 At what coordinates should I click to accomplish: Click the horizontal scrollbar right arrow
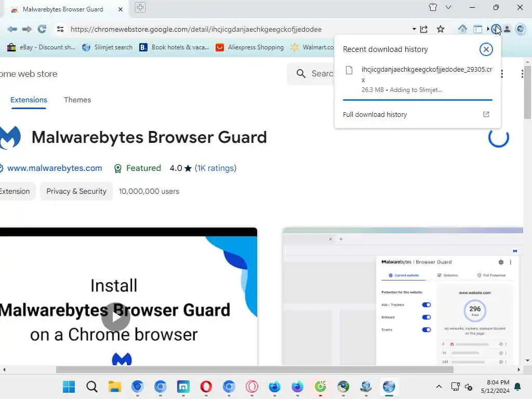point(519,369)
